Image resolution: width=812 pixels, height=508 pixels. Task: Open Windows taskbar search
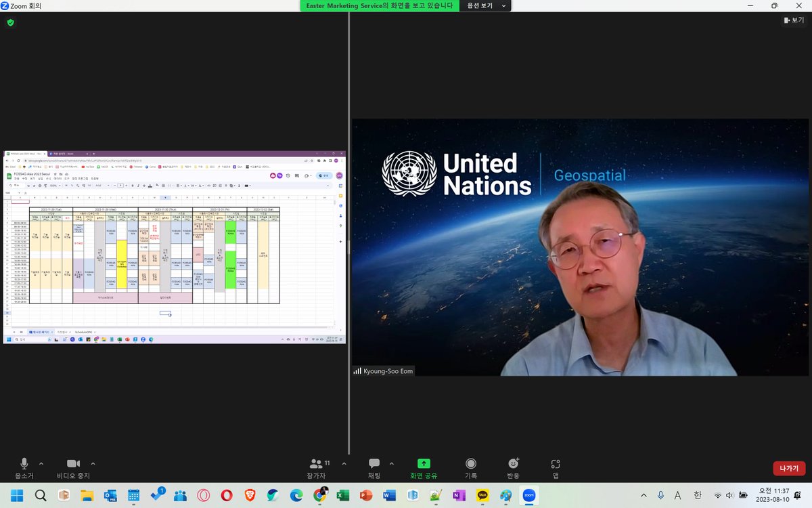pyautogui.click(x=40, y=496)
